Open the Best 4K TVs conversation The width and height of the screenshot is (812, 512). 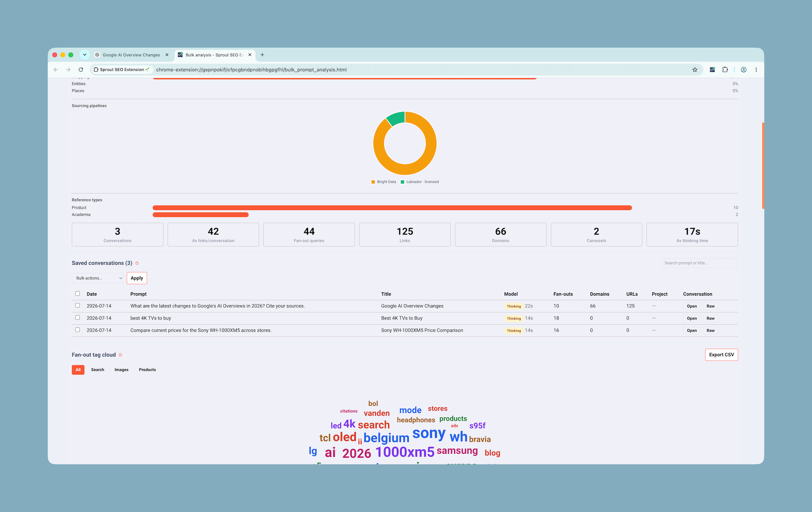[x=692, y=319]
